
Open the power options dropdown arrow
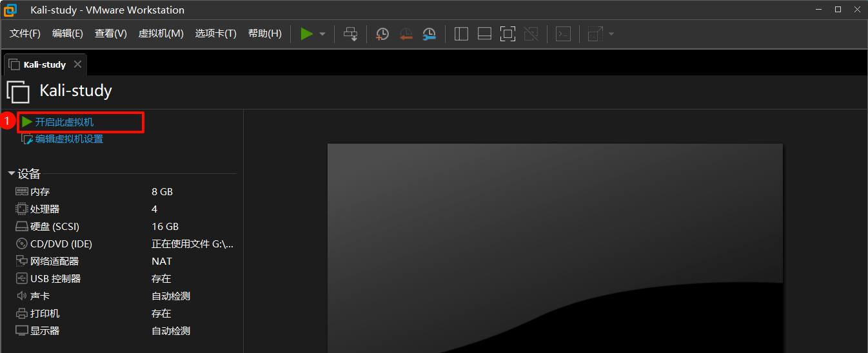(x=322, y=34)
